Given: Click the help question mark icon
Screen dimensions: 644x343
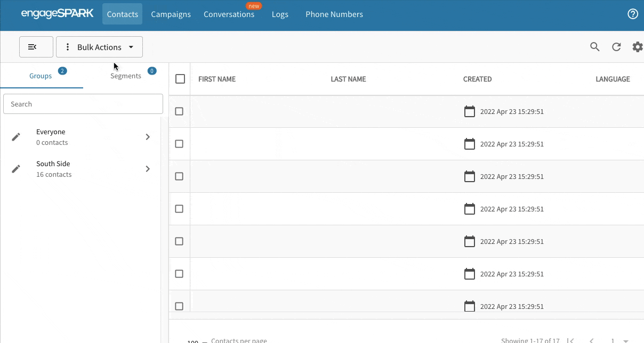Looking at the screenshot, I should [x=633, y=14].
